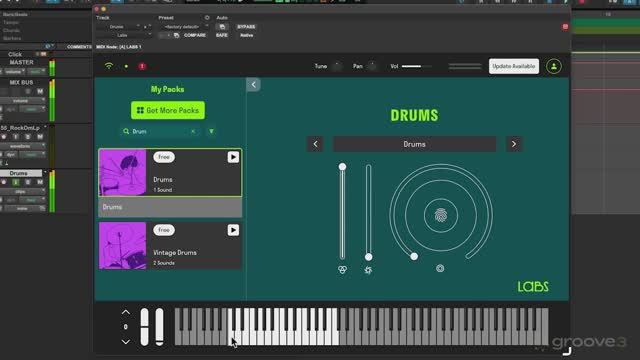Viewport: 640px width, 360px height.
Task: Mute the MIX BUS track
Action: click(40, 91)
